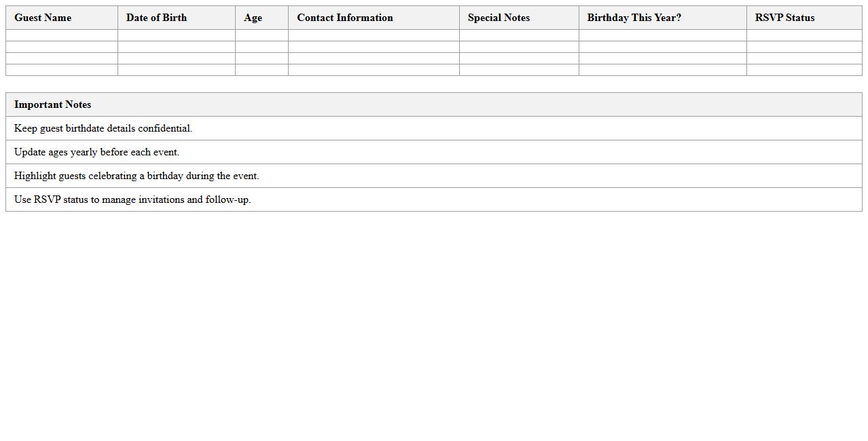Viewport: 868px width, 441px height.
Task: Select the note about keeping birthdates confidential
Action: point(103,128)
